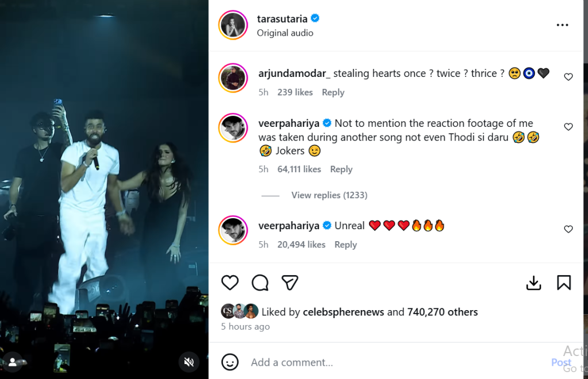
Task: Open tarasutaria profile link
Action: pyautogui.click(x=282, y=19)
